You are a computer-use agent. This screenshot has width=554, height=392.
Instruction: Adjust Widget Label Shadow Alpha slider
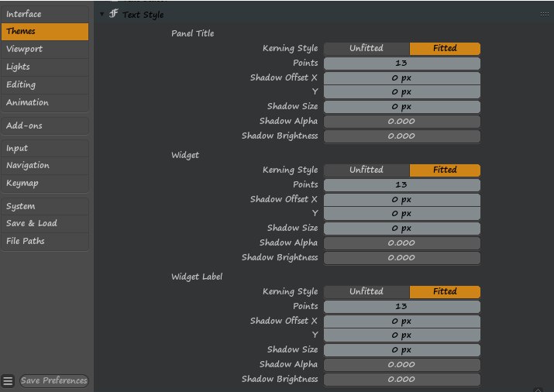402,364
